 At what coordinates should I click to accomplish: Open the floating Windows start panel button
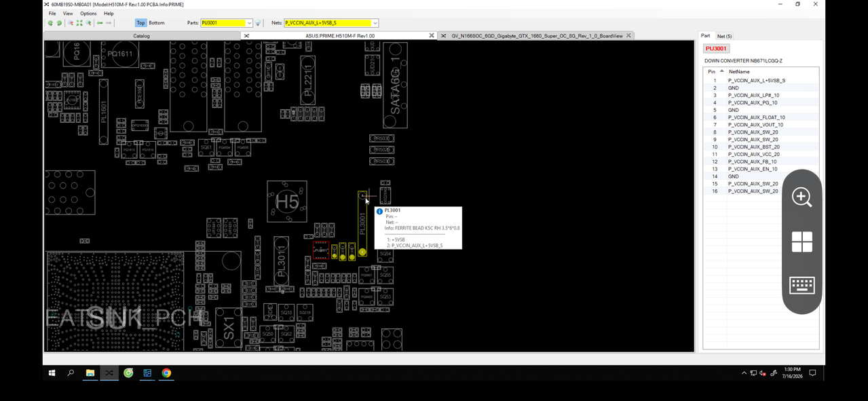(x=801, y=242)
